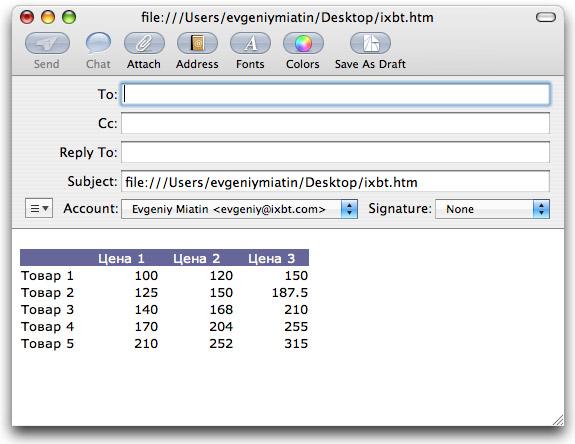Open the Address book icon

click(197, 43)
